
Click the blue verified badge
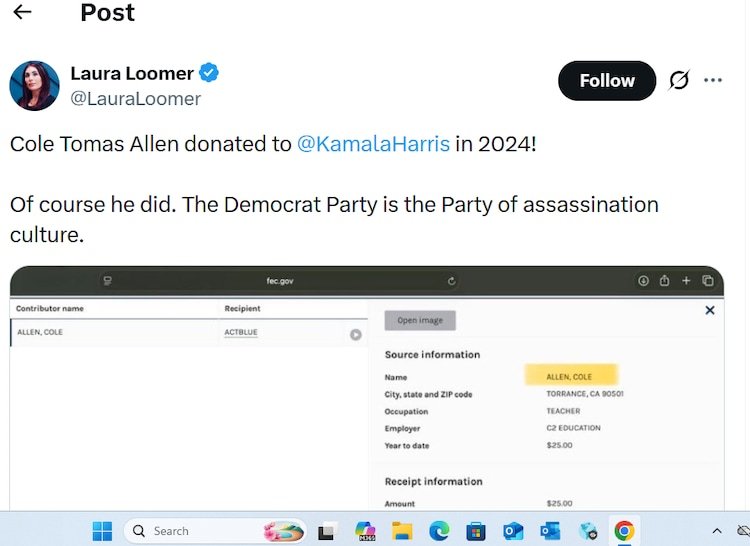tap(209, 73)
